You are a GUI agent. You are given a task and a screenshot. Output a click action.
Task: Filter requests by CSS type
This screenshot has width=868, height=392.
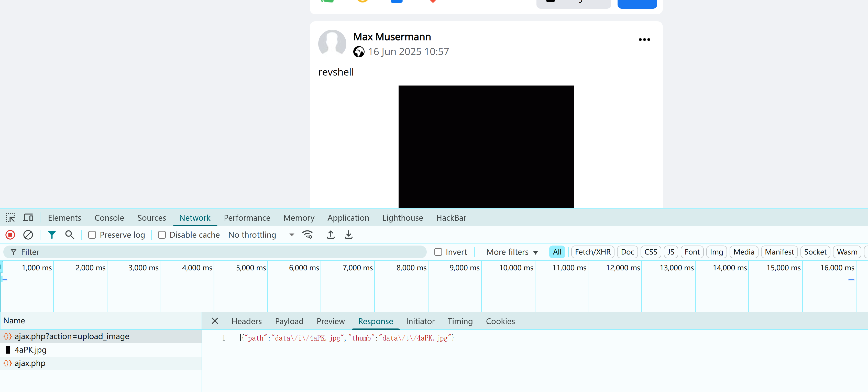click(x=651, y=252)
